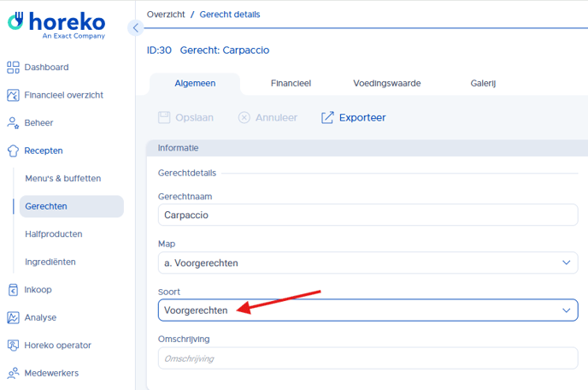Click the Beheer user-settings icon
588x390 pixels.
[x=13, y=123]
